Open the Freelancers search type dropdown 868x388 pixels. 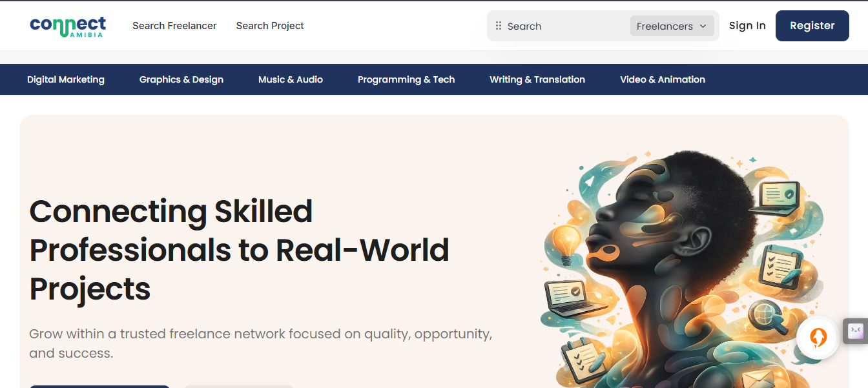(672, 26)
